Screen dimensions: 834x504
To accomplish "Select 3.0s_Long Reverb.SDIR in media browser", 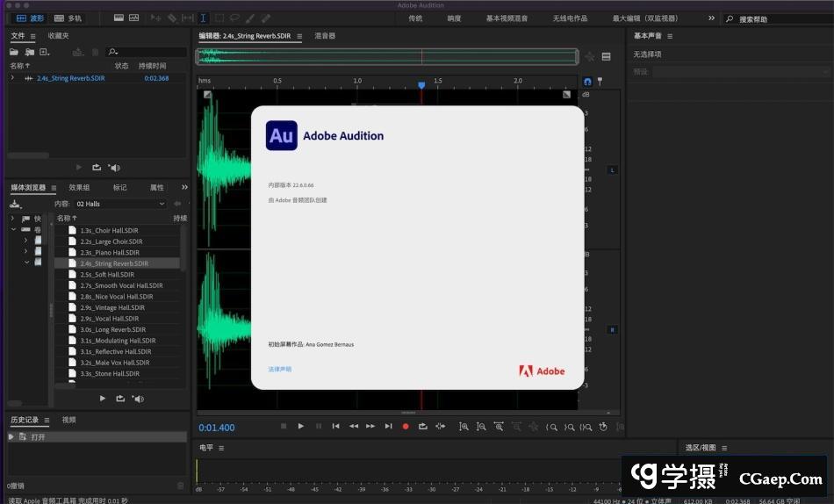I will pyautogui.click(x=112, y=329).
